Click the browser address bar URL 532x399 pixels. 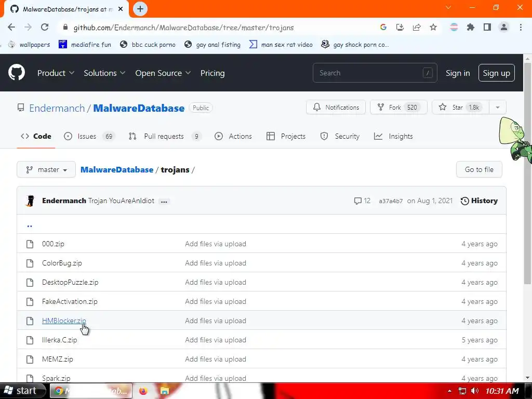183,28
